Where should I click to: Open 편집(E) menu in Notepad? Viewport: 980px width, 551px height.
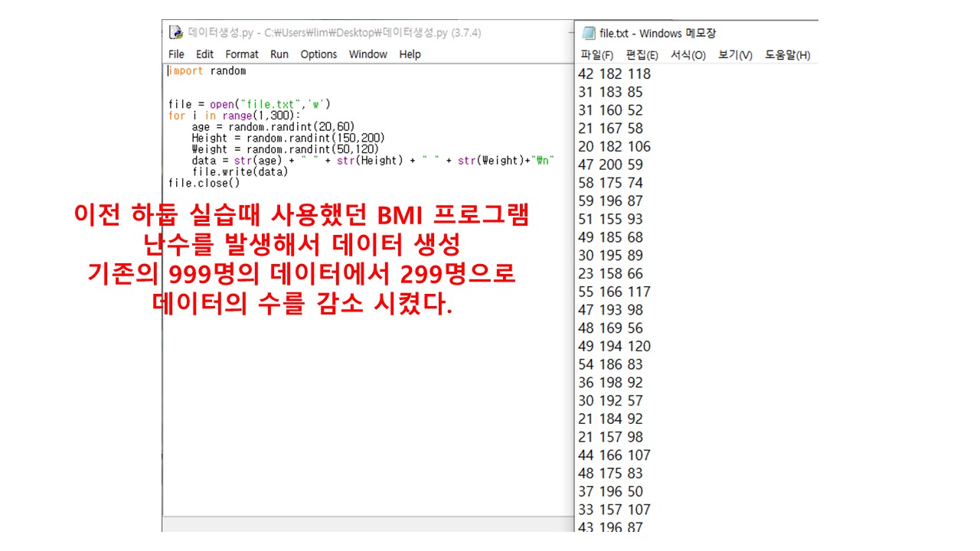click(642, 55)
